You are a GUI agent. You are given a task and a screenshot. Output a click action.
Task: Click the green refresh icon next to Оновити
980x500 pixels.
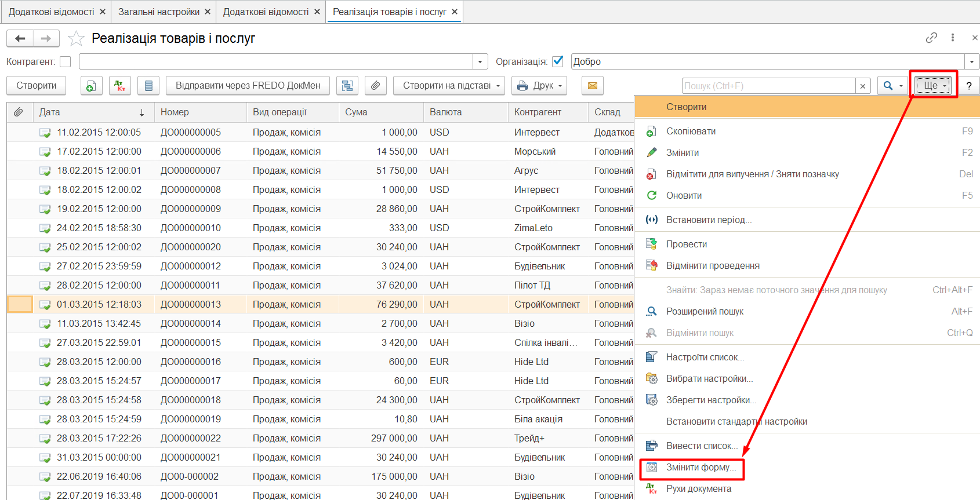coord(652,195)
